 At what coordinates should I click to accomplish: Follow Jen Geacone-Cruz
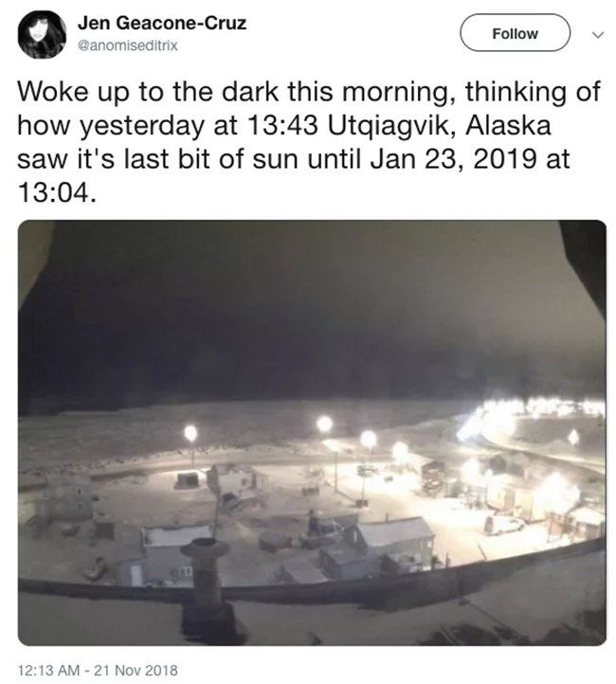pyautogui.click(x=515, y=33)
